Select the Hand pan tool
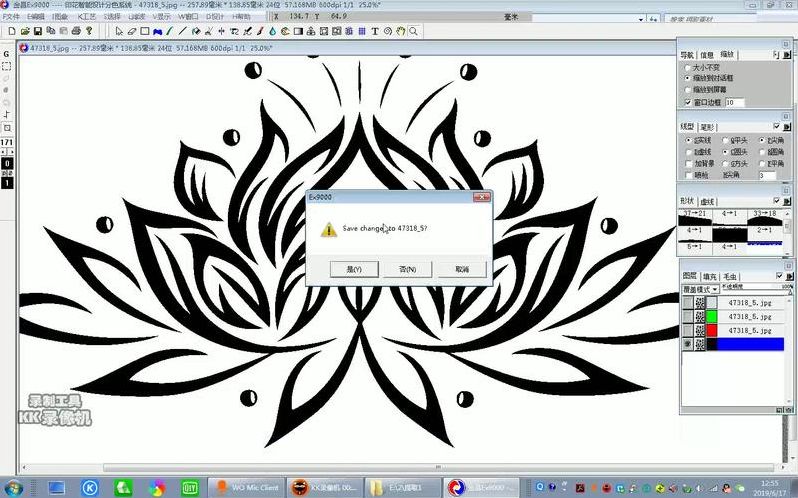 coord(400,31)
